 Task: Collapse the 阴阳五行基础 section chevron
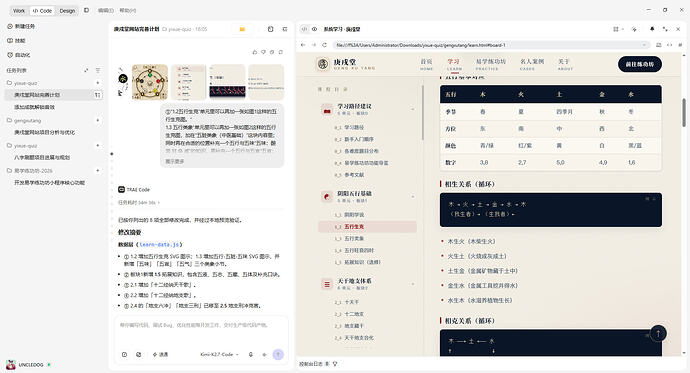[413, 197]
